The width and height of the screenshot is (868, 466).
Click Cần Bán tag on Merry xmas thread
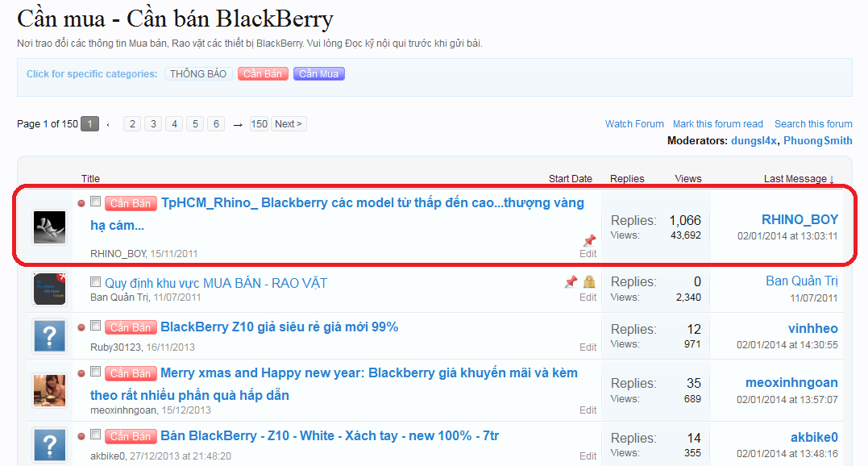click(131, 373)
